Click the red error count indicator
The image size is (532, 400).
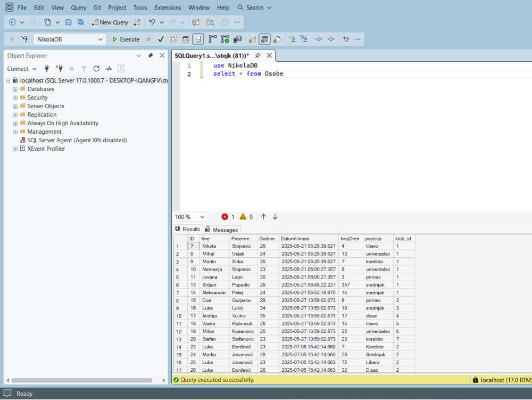tap(228, 217)
